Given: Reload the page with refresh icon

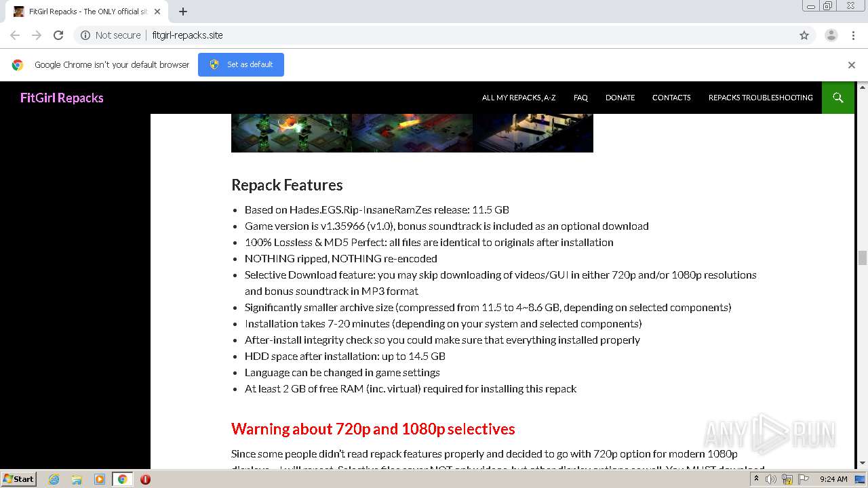Looking at the screenshot, I should tap(58, 35).
